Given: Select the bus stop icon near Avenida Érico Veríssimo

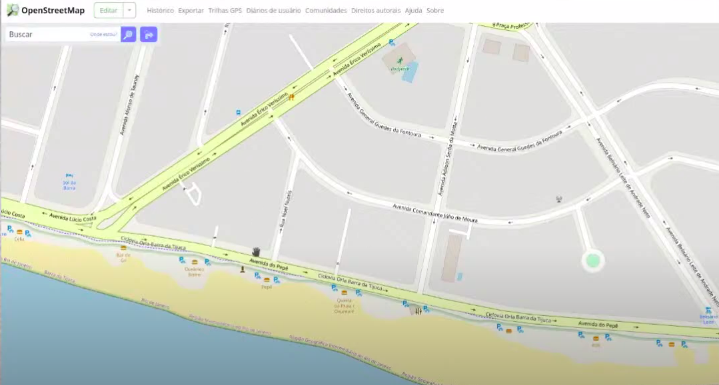Looking at the screenshot, I should tap(238, 112).
